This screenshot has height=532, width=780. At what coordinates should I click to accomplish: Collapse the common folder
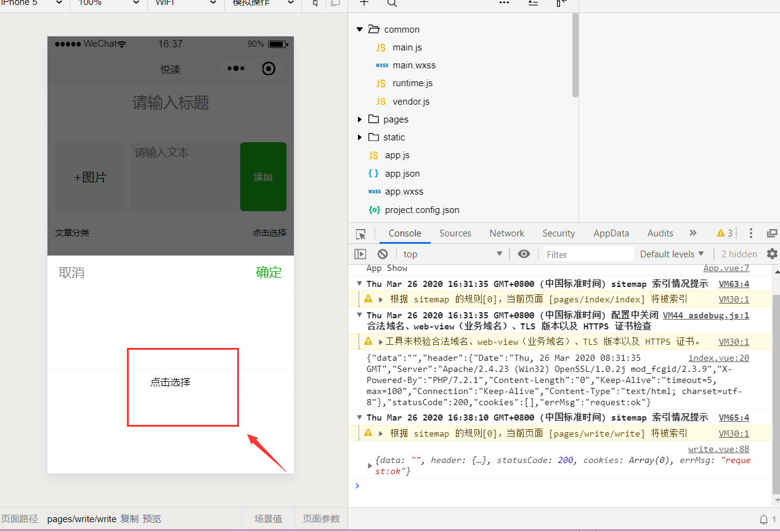(x=360, y=30)
